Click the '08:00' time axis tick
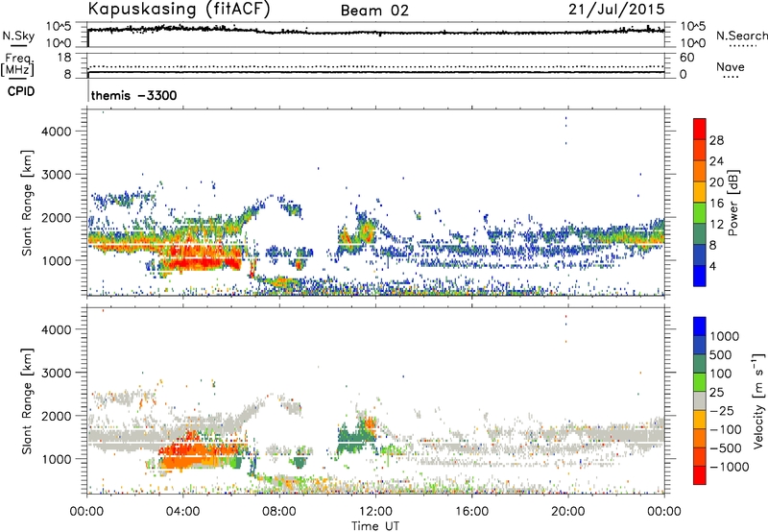This screenshot has height=532, width=768. (279, 512)
